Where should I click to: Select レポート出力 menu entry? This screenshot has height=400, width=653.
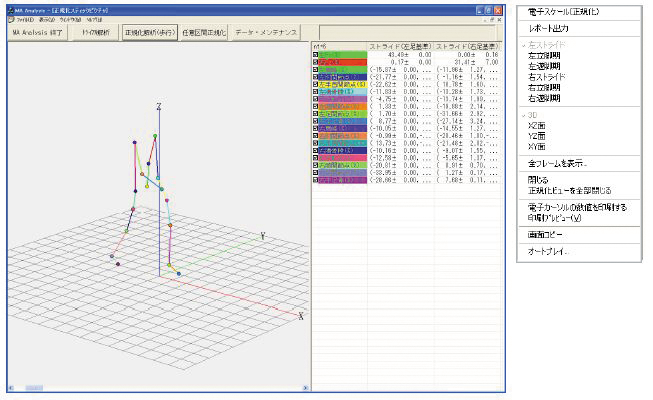point(547,28)
